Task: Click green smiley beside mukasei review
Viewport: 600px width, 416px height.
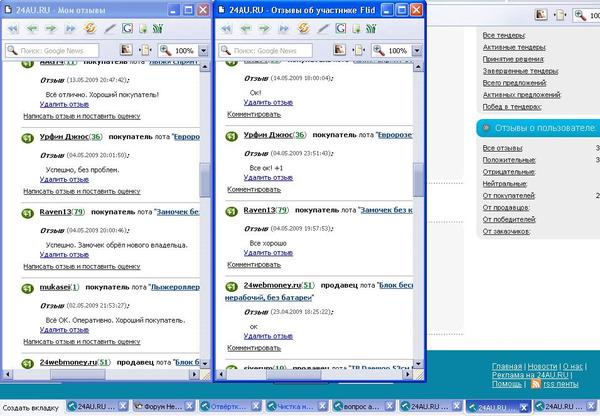Action: [28, 288]
